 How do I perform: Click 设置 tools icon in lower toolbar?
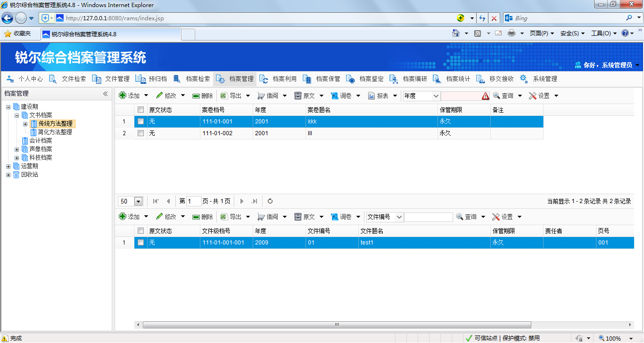pyautogui.click(x=496, y=217)
